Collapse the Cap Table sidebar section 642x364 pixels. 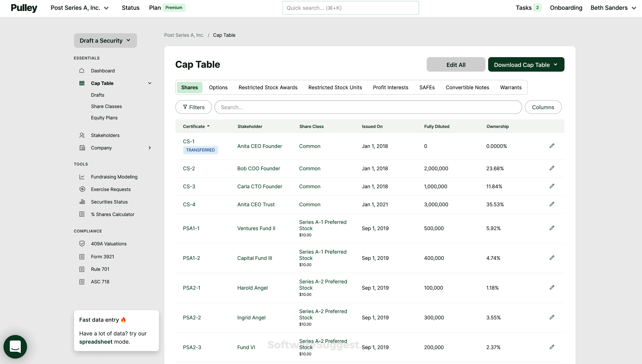click(x=150, y=83)
